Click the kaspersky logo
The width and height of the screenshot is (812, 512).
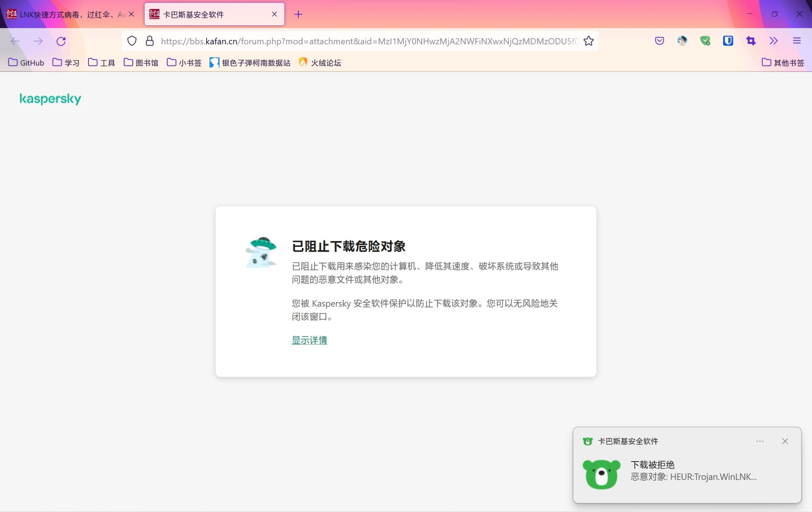point(50,99)
